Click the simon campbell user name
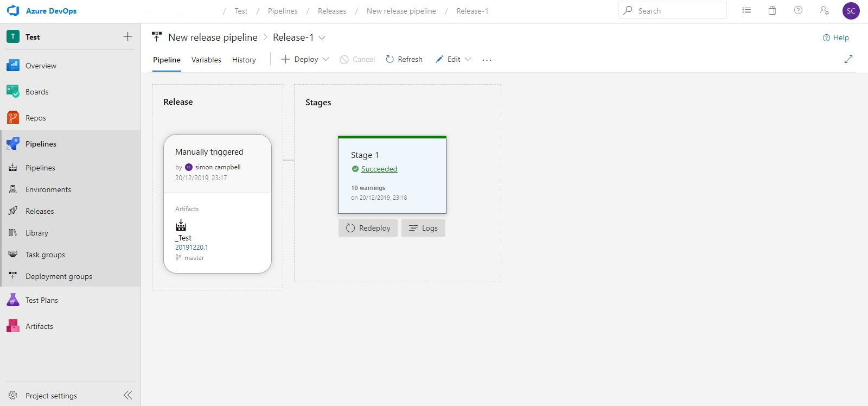The image size is (868, 406). 218,167
